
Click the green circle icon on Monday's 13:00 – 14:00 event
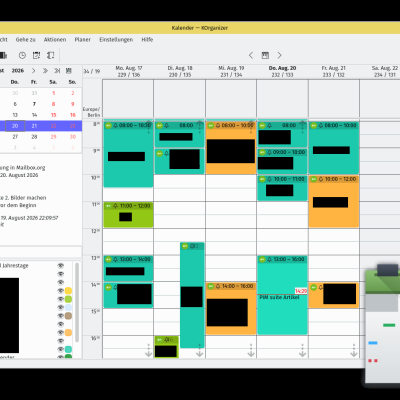pos(108,259)
